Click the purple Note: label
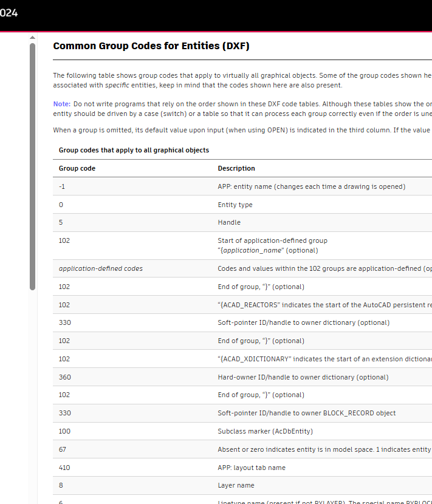 pos(62,104)
